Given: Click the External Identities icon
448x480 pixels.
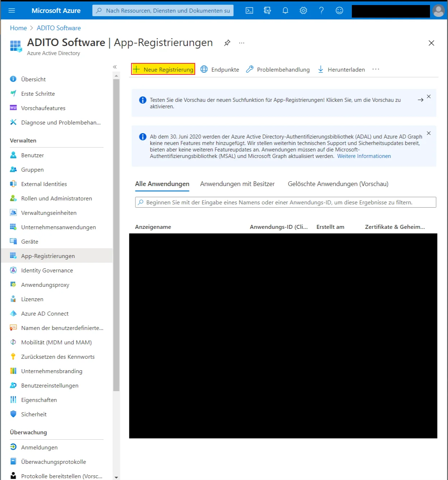Looking at the screenshot, I should pyautogui.click(x=13, y=184).
